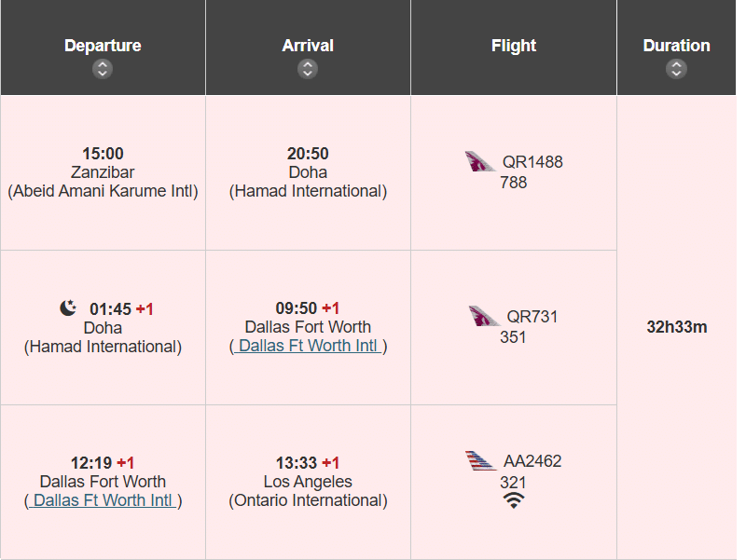Click the 20:50 Doha arrival cell

[308, 172]
